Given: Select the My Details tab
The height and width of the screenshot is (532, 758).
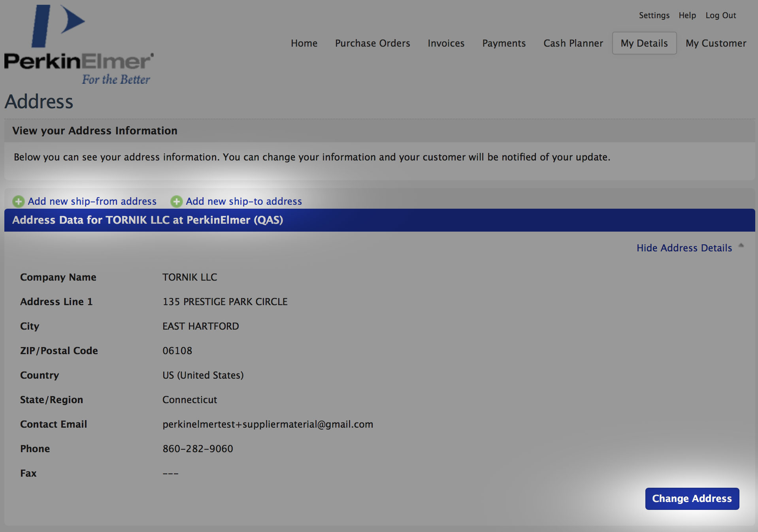Looking at the screenshot, I should coord(644,43).
